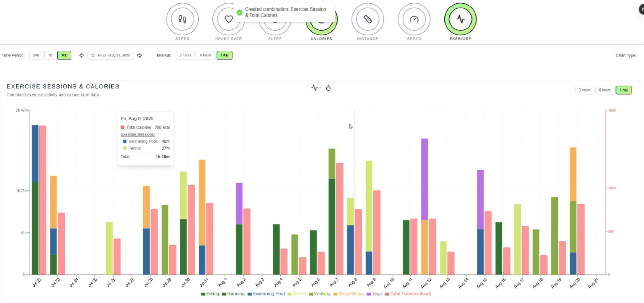Select the Distance ruler icon
This screenshot has width=644, height=303.
[368, 19]
